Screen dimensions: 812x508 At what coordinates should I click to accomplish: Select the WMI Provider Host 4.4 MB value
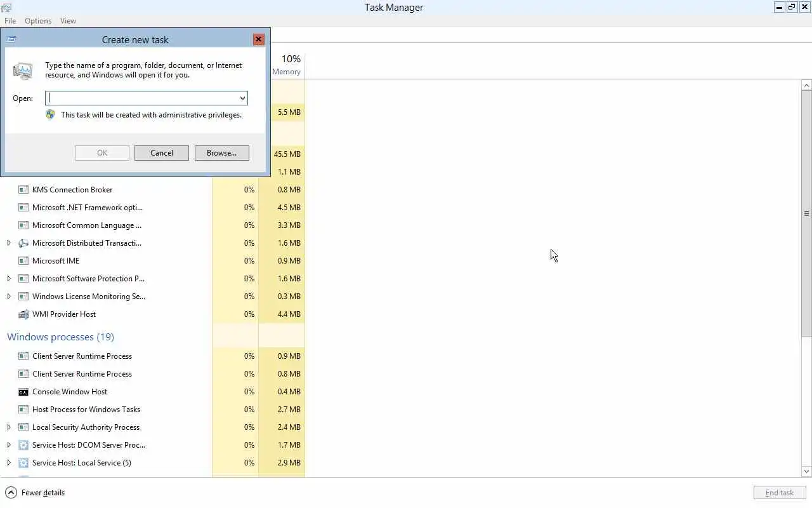click(x=289, y=314)
